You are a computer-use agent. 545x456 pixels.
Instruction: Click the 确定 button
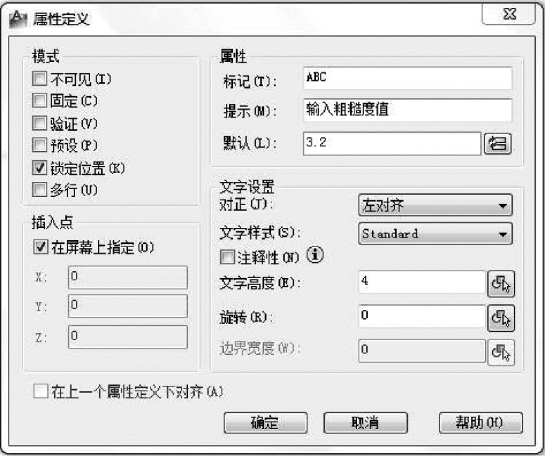(266, 423)
